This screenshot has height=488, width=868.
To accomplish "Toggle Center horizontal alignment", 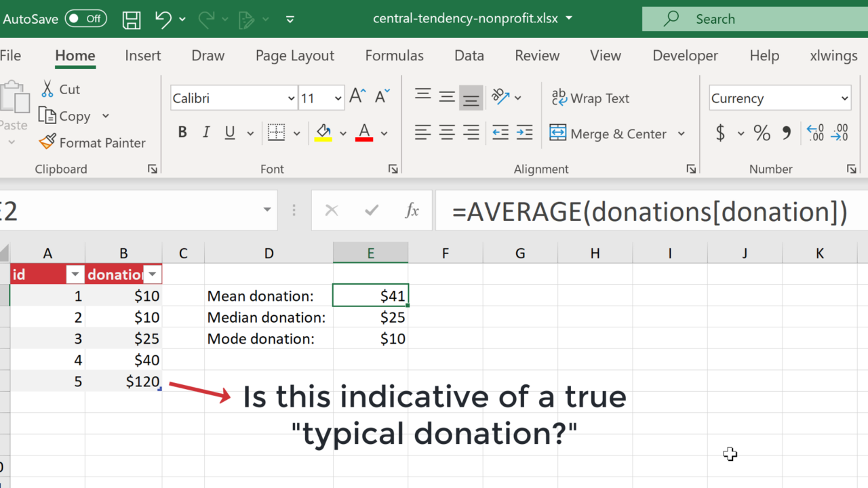I will (x=447, y=133).
